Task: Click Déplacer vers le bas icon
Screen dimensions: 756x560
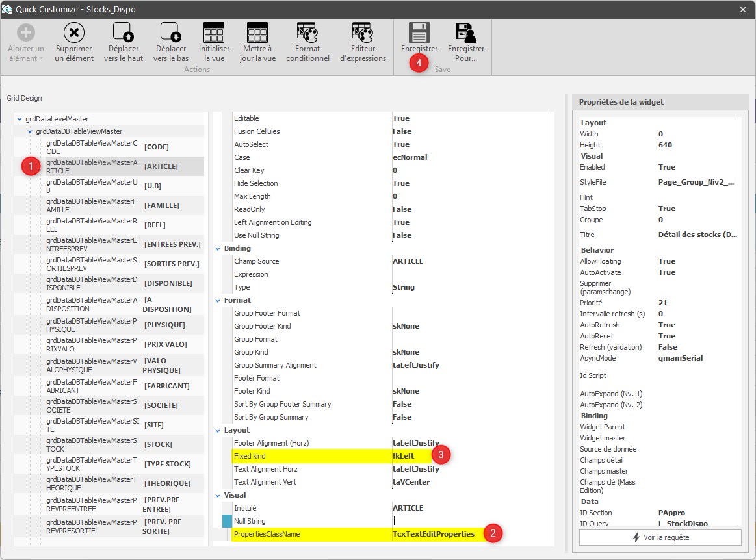Action: (x=170, y=32)
